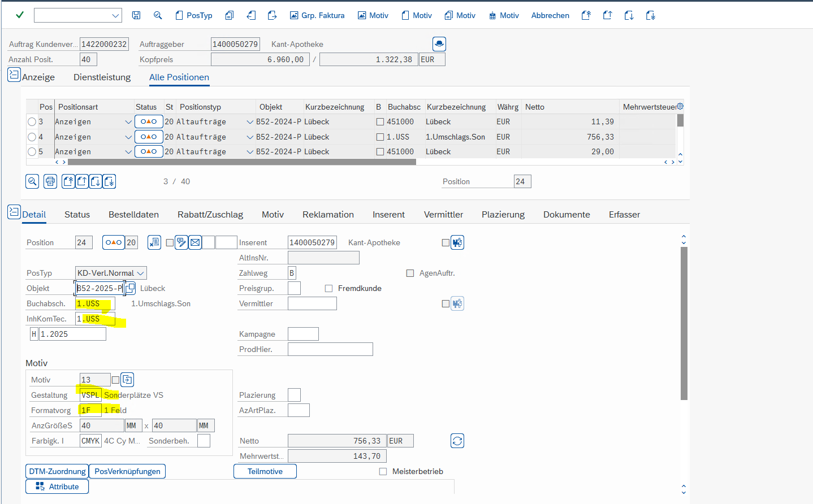
Task: Open the Rabatt/Zuschlag tab
Action: click(x=210, y=214)
